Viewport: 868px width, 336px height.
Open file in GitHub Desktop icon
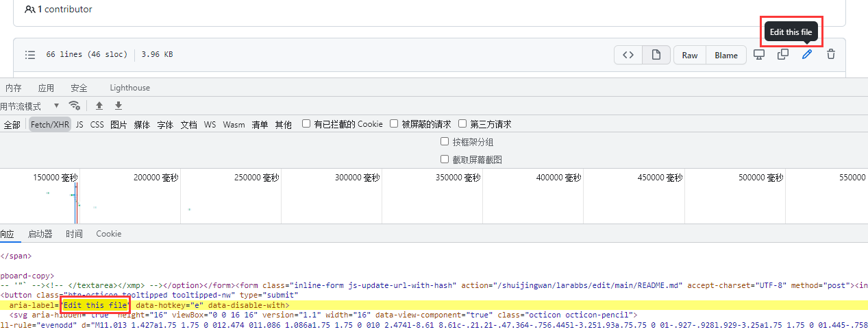click(759, 55)
